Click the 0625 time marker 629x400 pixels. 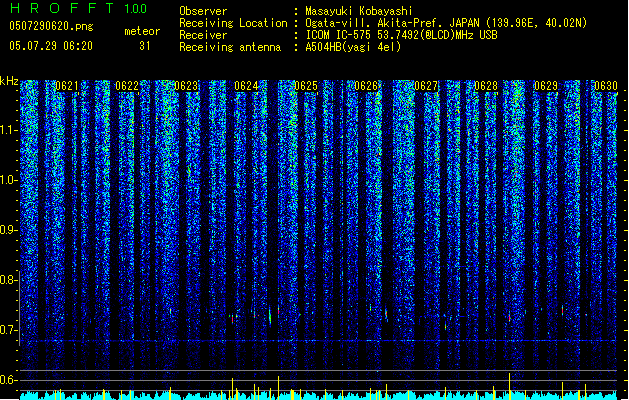click(306, 86)
